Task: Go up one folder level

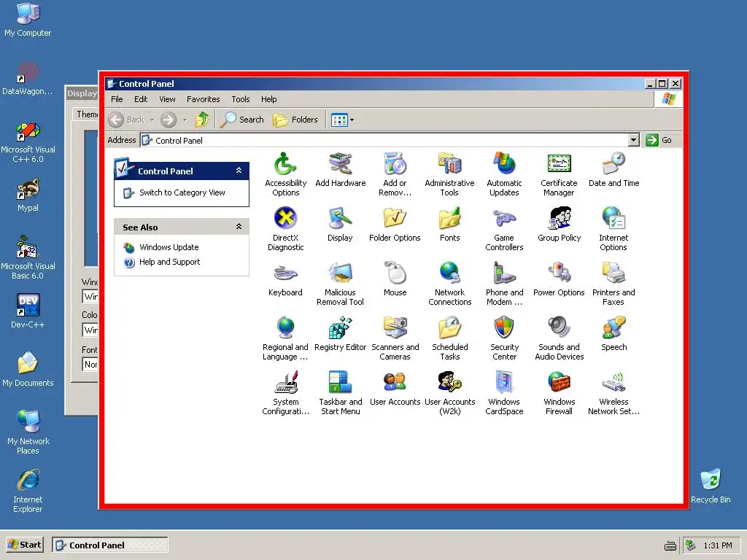Action: (202, 120)
